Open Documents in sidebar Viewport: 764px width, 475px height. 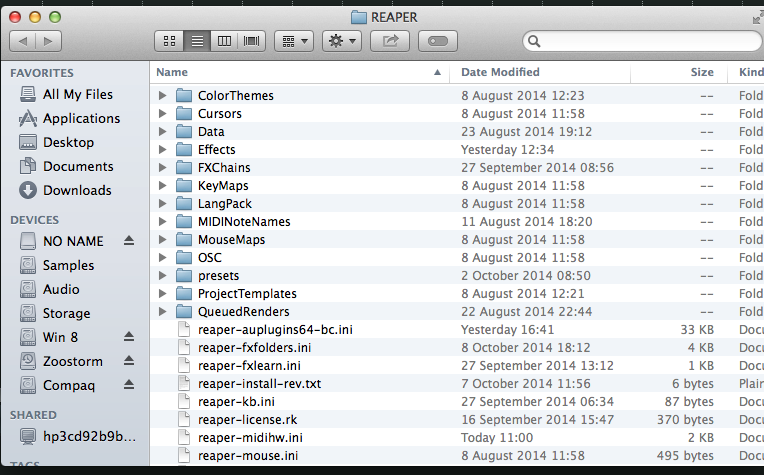[x=66, y=166]
